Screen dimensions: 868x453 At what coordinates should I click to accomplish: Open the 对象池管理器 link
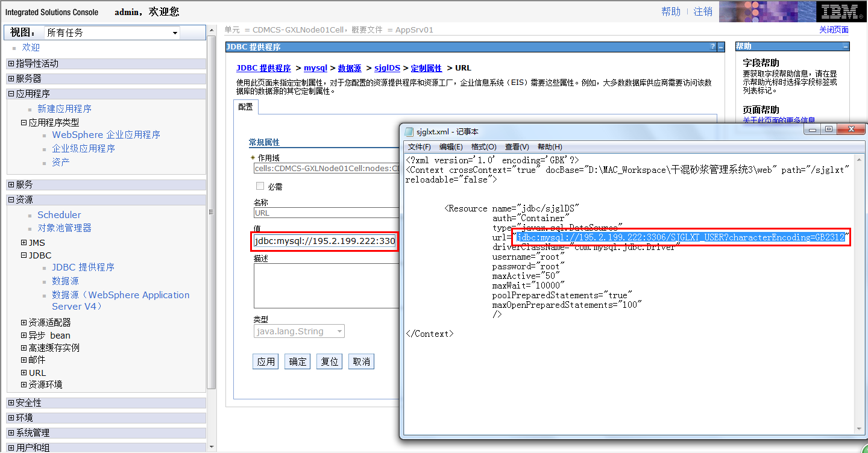64,228
